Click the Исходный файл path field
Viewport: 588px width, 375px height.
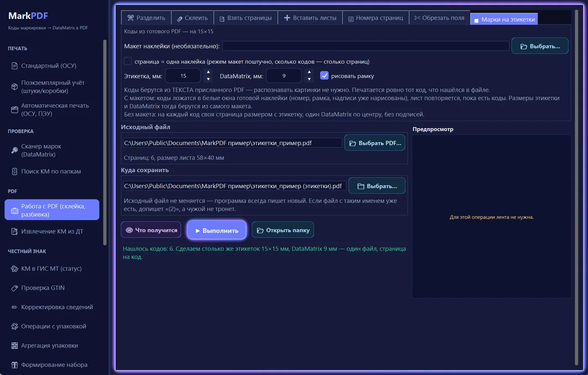pos(232,143)
